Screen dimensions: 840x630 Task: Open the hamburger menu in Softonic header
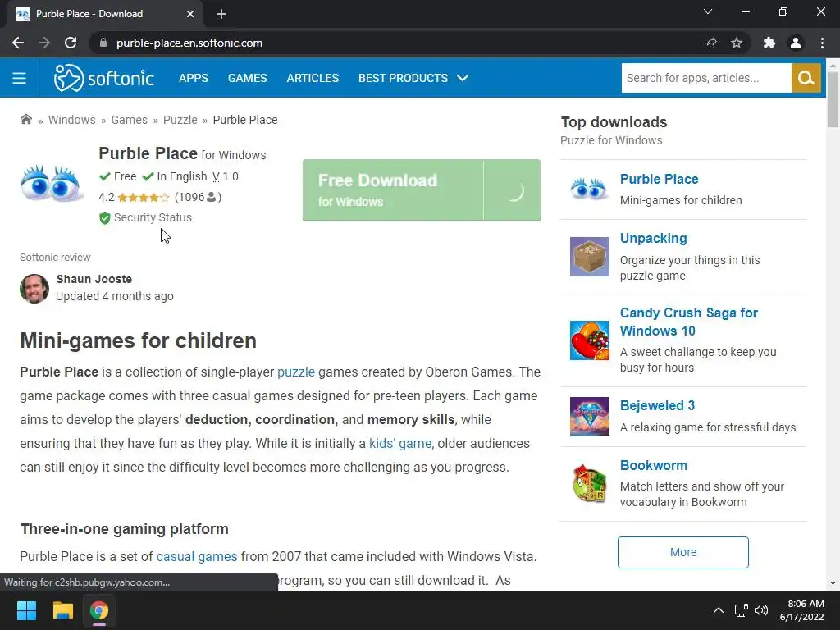point(20,78)
